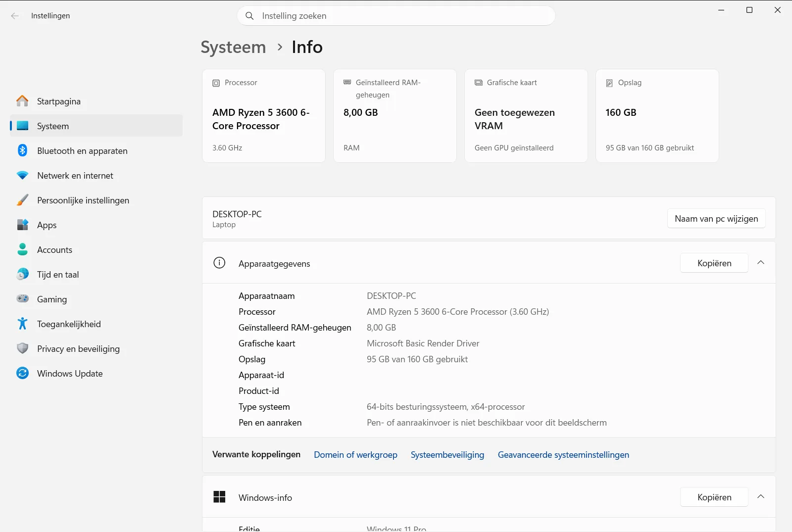Screen dimensions: 792x532
Task: Go to Netwerk en internet
Action: [96, 175]
